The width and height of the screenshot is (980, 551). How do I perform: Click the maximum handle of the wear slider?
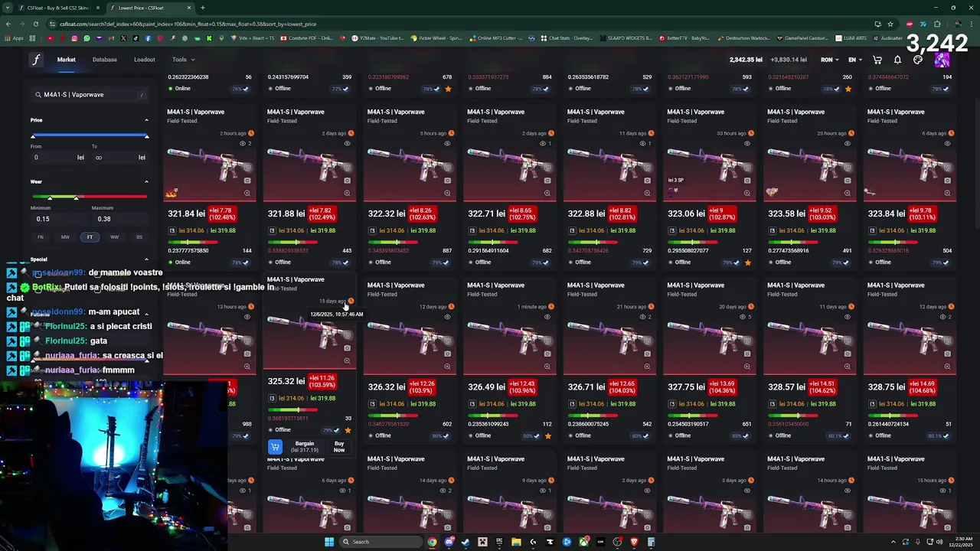click(x=76, y=198)
